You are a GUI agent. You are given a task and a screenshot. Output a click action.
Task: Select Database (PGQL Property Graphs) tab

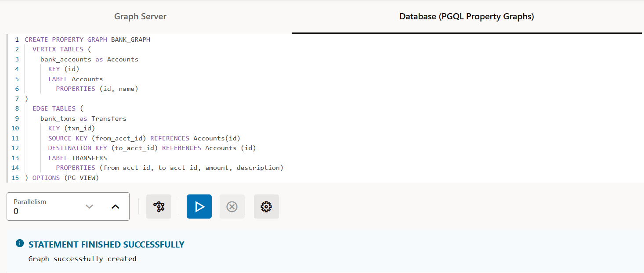(x=467, y=17)
